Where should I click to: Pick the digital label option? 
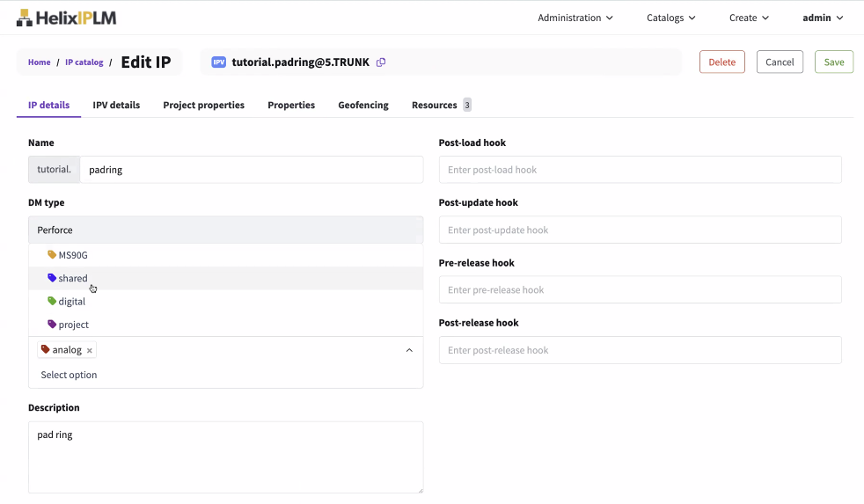pos(72,302)
